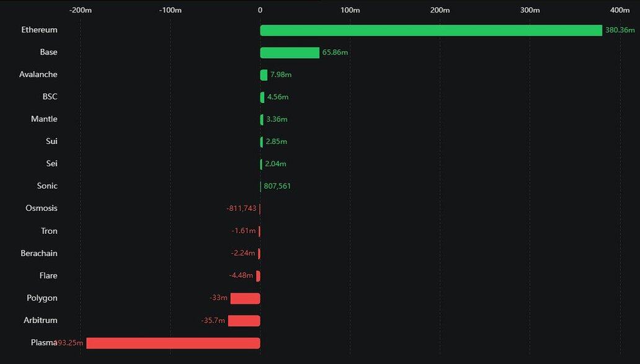This screenshot has height=364, width=640.
Task: Click the 400m axis tick label
Action: point(620,10)
